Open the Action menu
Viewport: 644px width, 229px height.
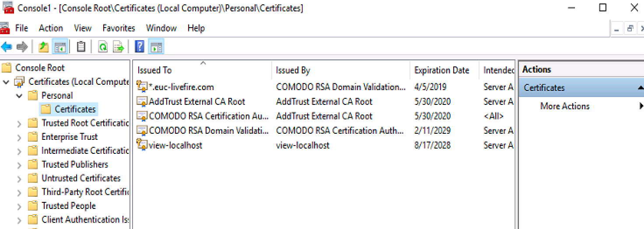click(x=51, y=28)
